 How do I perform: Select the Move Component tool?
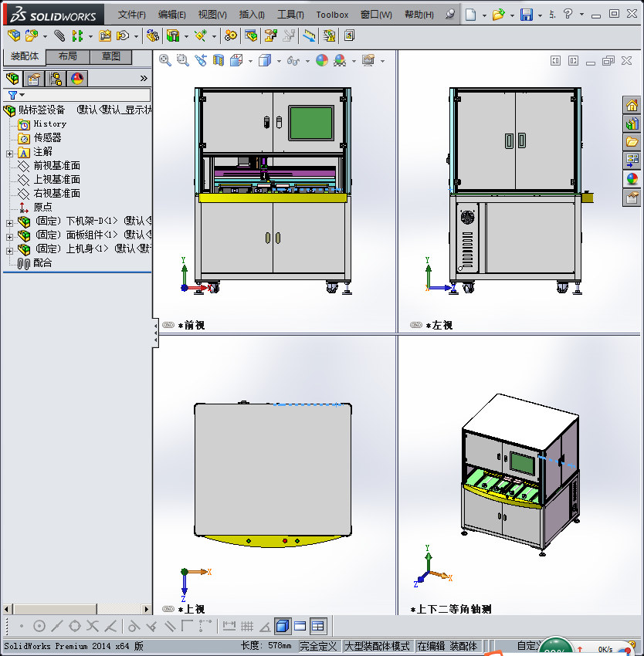click(123, 36)
